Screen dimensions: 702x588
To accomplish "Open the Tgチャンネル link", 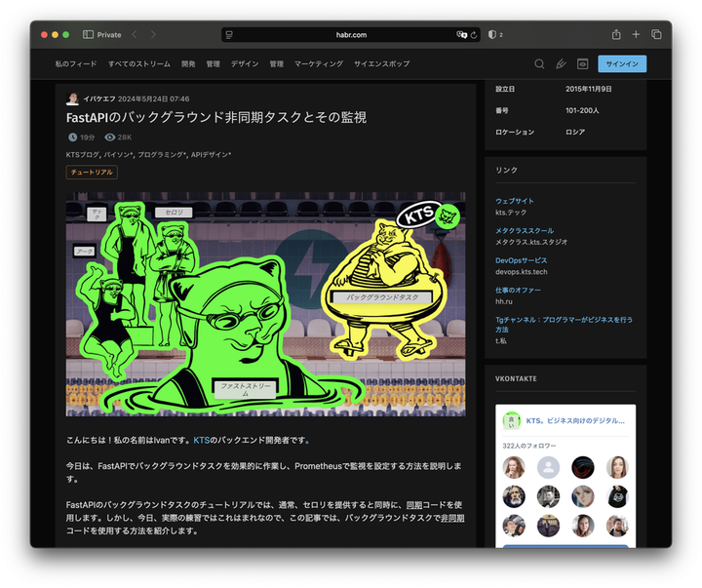I will pyautogui.click(x=565, y=325).
